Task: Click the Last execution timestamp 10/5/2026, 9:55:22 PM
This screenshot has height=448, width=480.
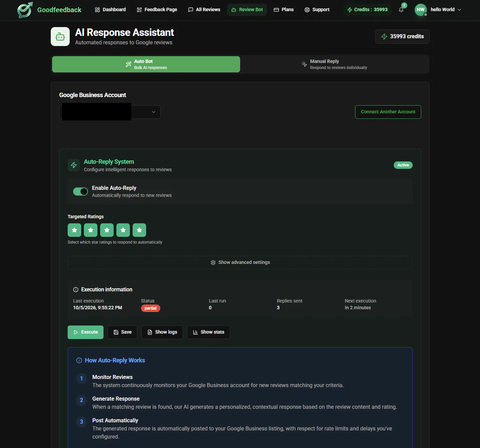Action: tap(97, 308)
